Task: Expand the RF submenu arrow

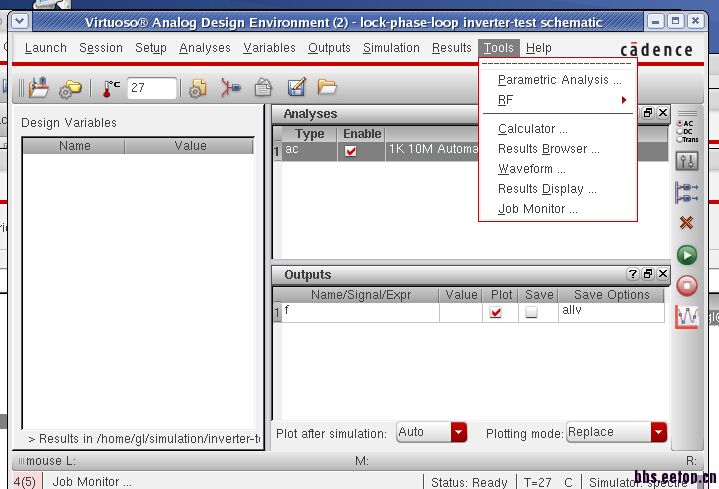Action: [624, 100]
